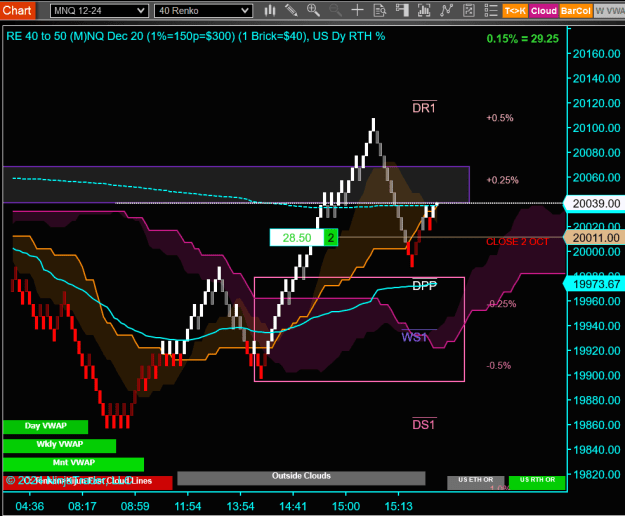The width and height of the screenshot is (625, 516).
Task: Click the 08:59 time axis label
Action: (x=135, y=506)
